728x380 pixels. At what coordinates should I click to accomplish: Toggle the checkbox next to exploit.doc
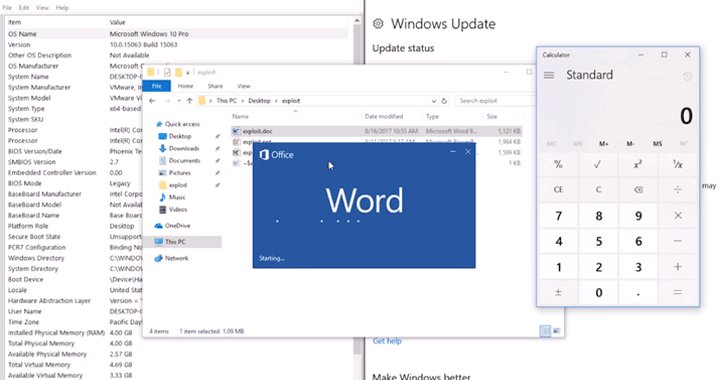(x=236, y=131)
